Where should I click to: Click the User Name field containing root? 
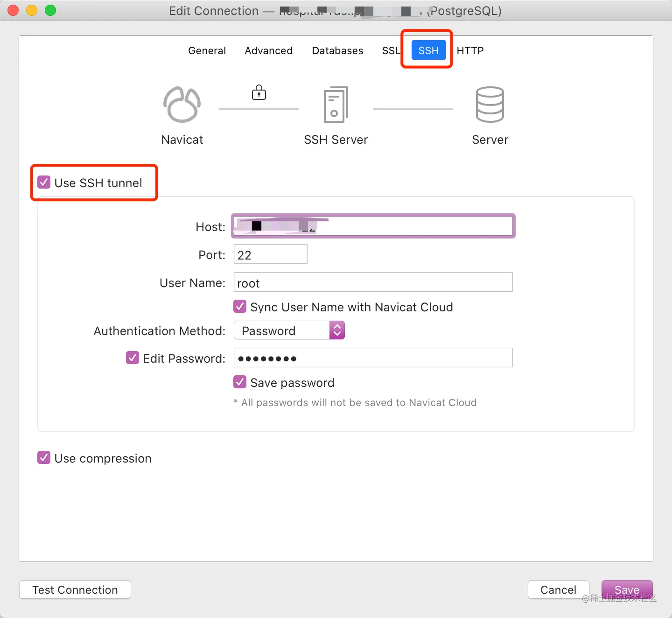(x=373, y=282)
